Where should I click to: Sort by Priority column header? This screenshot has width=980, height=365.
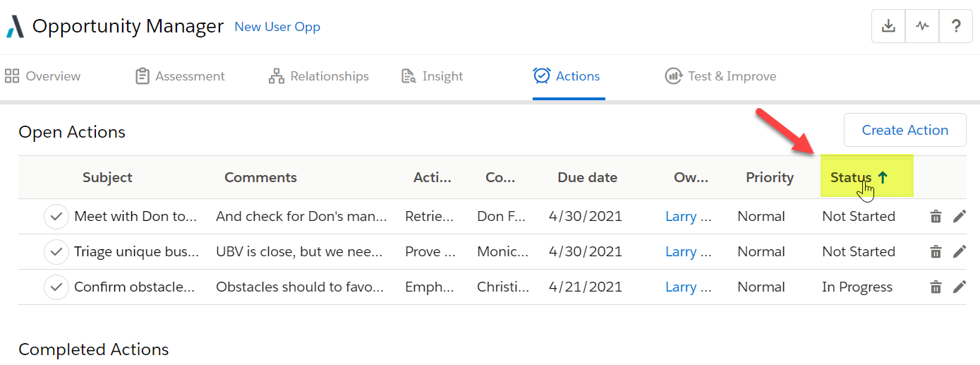pos(770,178)
